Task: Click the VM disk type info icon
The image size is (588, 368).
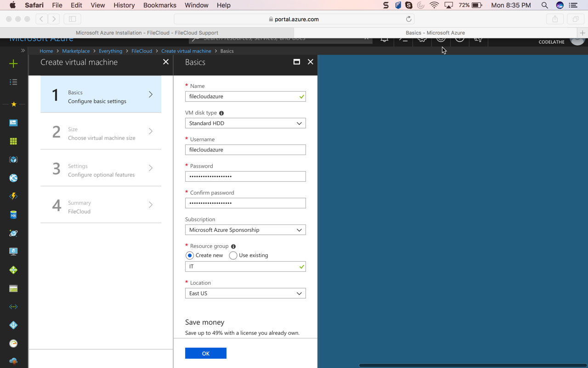Action: [x=221, y=113]
